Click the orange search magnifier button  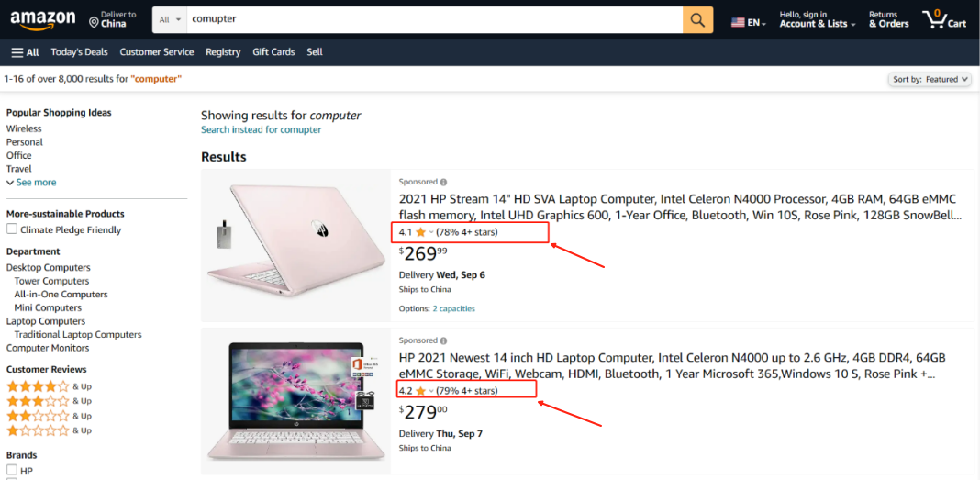(697, 20)
